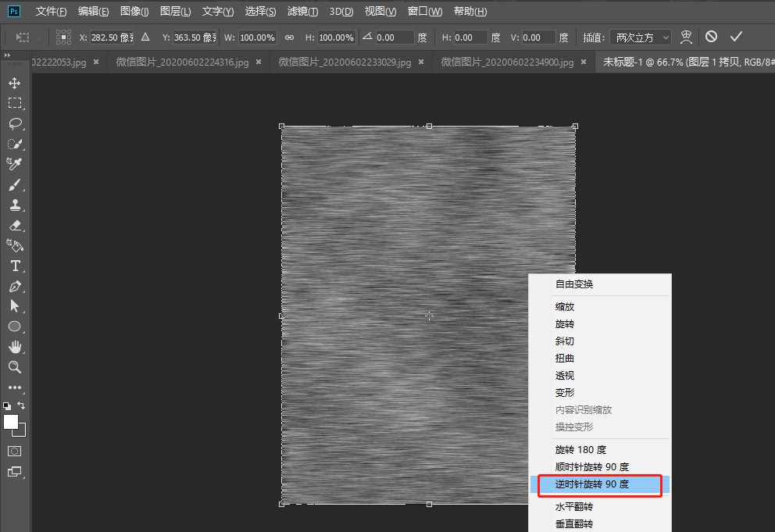This screenshot has height=532, width=775.
Task: Enable the link to maintain aspect ratio
Action: pyautogui.click(x=288, y=37)
